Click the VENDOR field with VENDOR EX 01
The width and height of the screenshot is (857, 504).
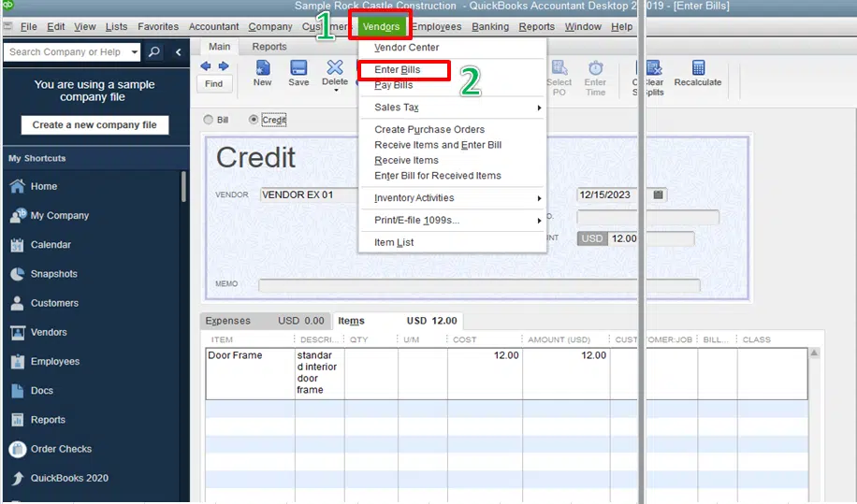(310, 194)
